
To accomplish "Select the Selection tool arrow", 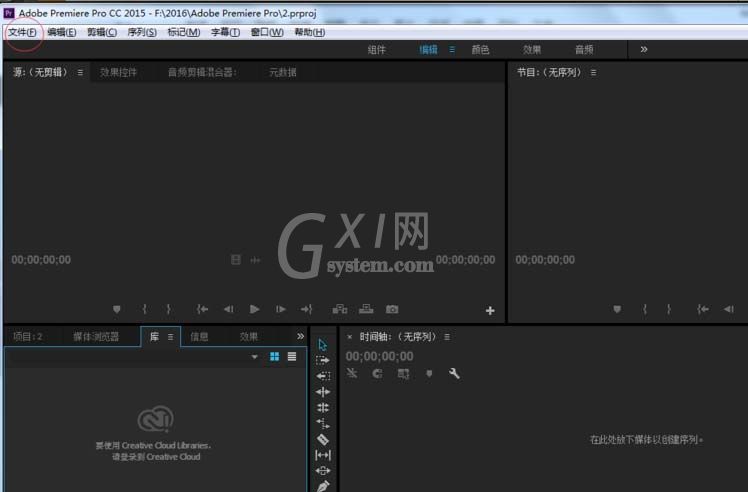I will coord(322,345).
